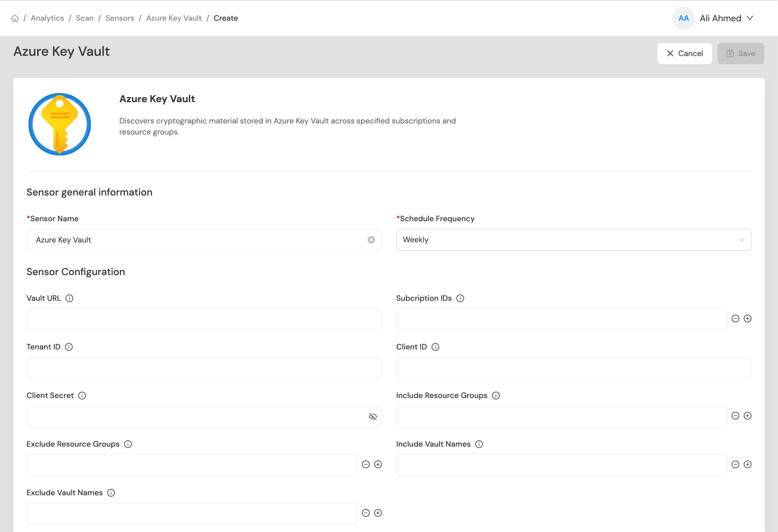
Task: Remove an Exclude Resource Groups entry
Action: click(366, 464)
